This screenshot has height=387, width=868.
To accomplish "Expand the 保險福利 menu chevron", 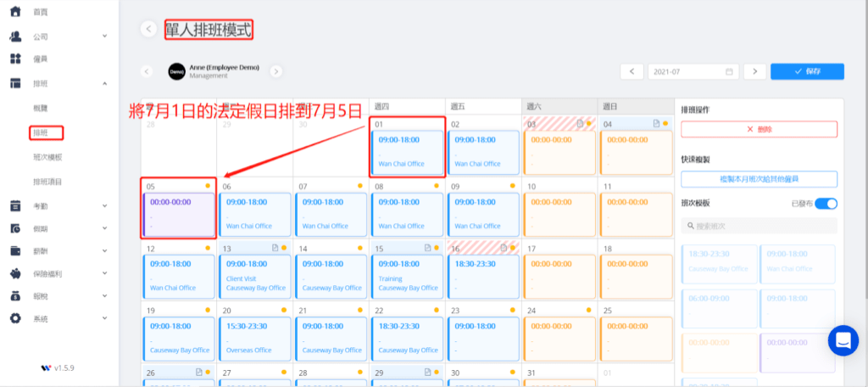I will point(104,273).
